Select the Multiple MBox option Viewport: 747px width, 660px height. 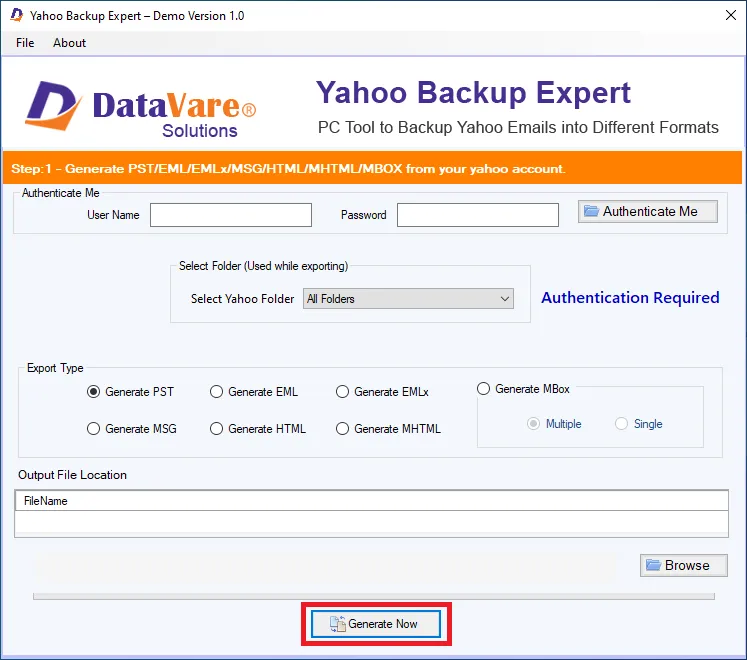tap(533, 424)
